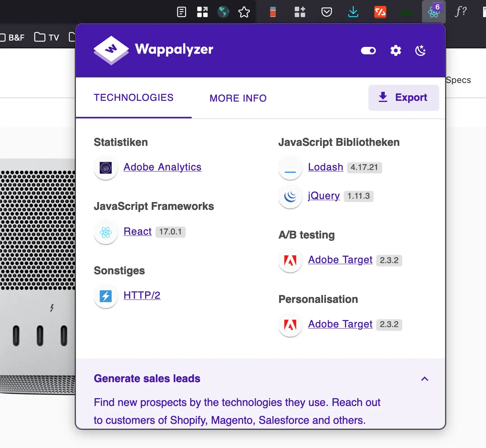Click the HTTP/2 lightning bolt icon

coord(106,296)
